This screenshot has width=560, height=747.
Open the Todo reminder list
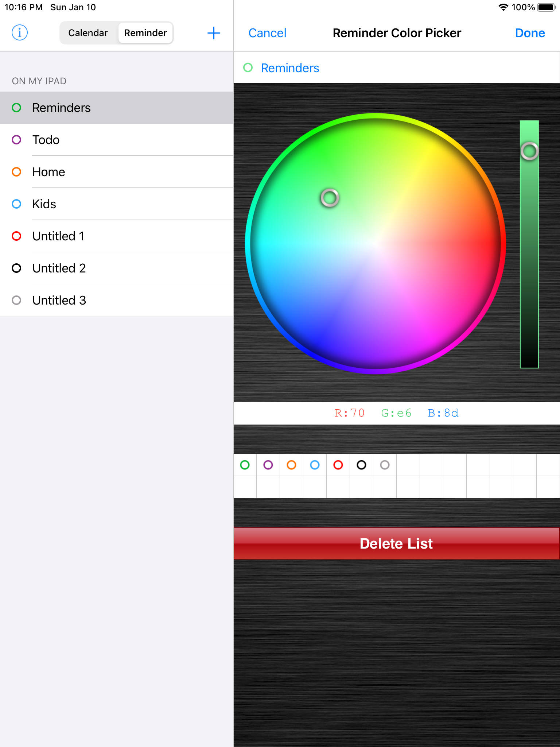pos(117,140)
